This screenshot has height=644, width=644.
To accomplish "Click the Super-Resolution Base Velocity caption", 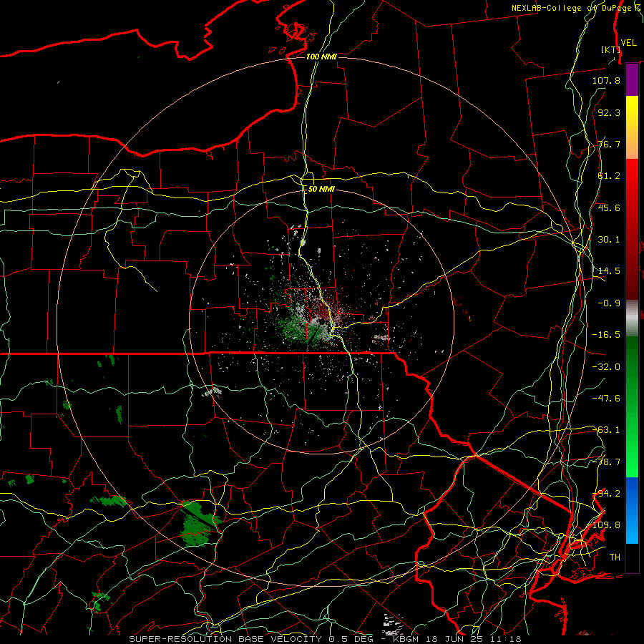I will coord(325,639).
